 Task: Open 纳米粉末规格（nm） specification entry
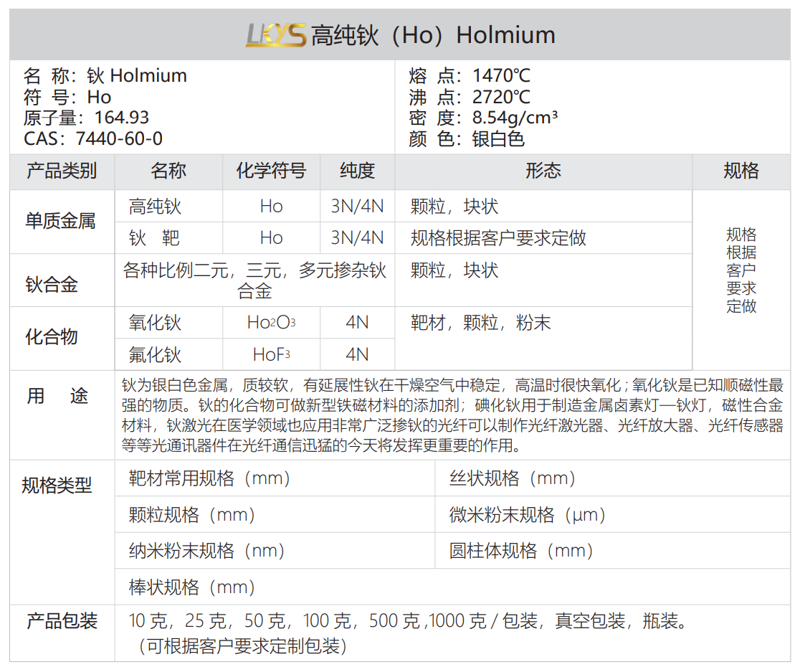coord(207,550)
